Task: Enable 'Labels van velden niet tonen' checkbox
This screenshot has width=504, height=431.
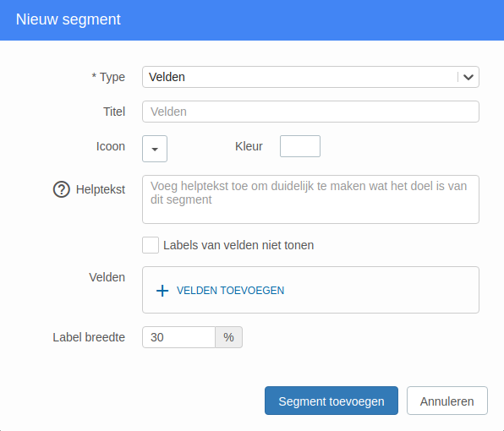Action: click(151, 245)
